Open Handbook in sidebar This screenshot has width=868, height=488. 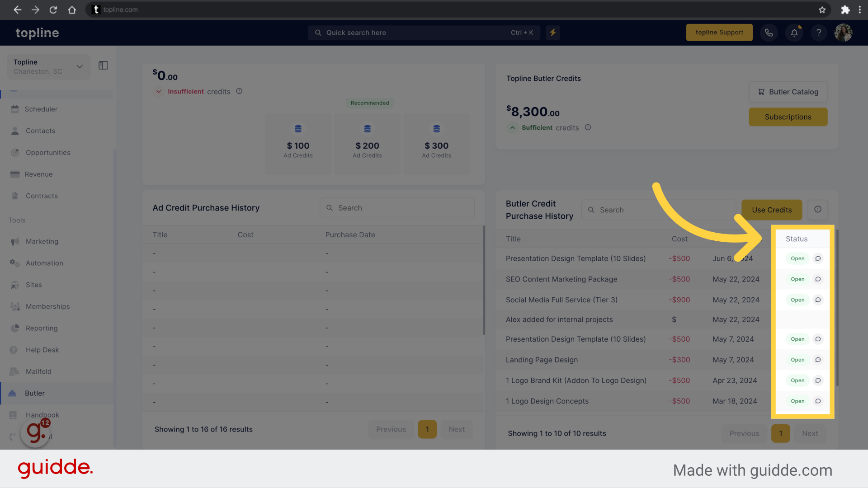pyautogui.click(x=57, y=415)
